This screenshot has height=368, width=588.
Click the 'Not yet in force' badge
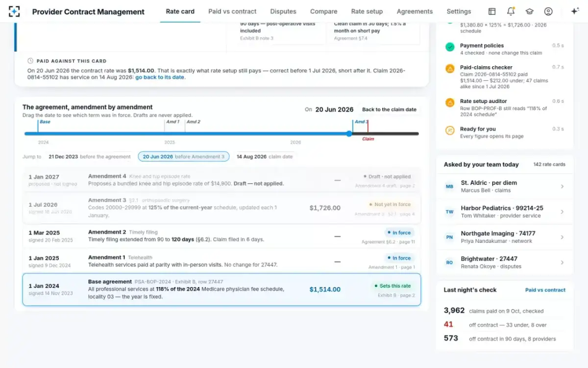point(390,204)
